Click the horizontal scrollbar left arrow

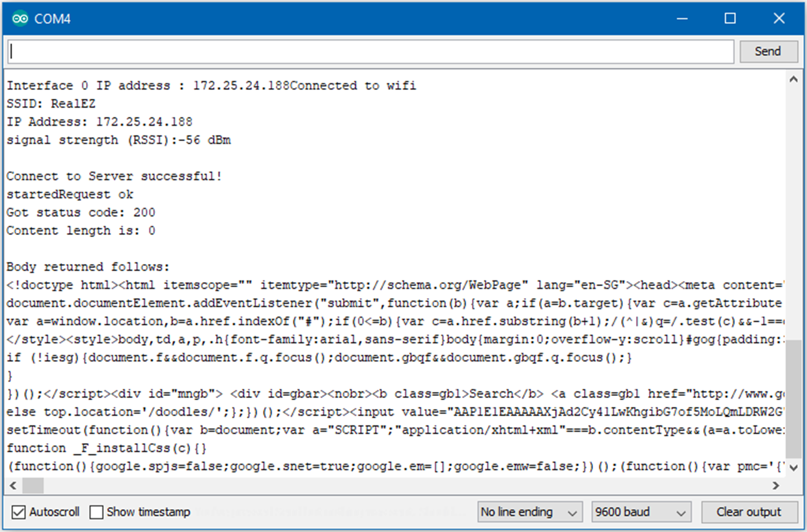point(13,486)
